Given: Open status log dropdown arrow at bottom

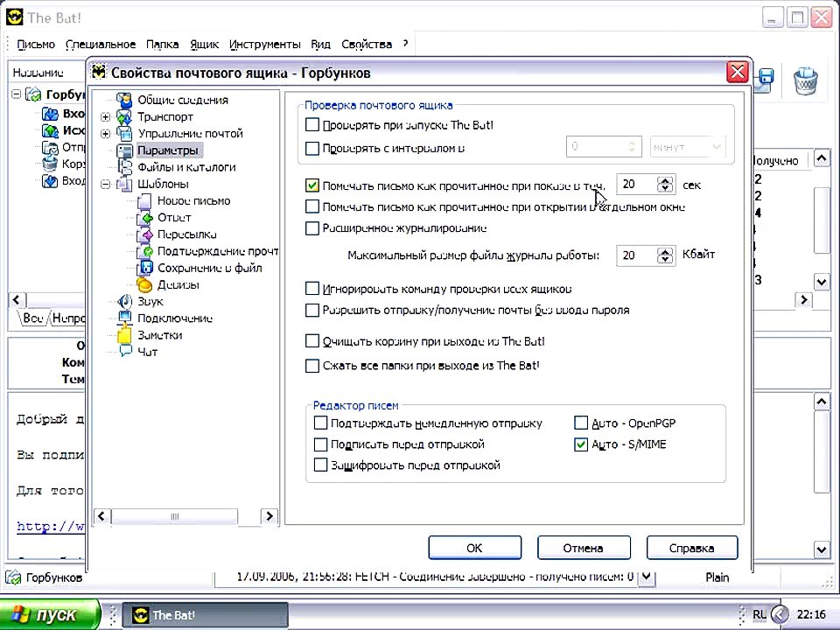Looking at the screenshot, I should [647, 577].
